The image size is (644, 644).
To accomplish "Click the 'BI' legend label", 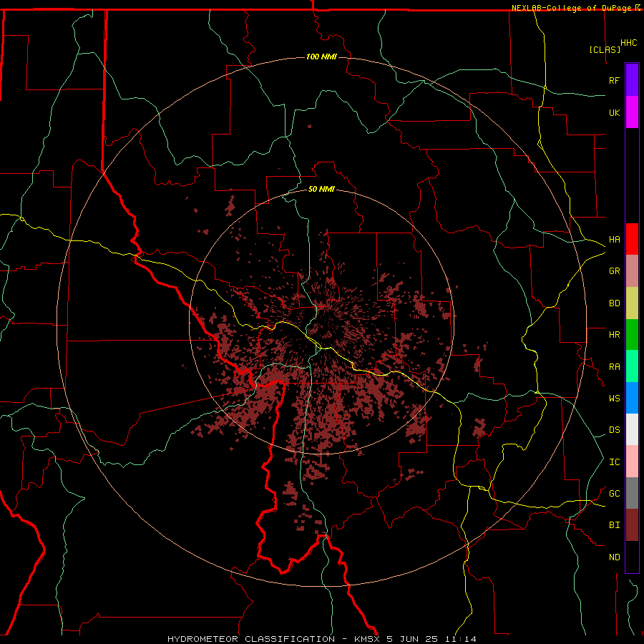I will click(614, 525).
